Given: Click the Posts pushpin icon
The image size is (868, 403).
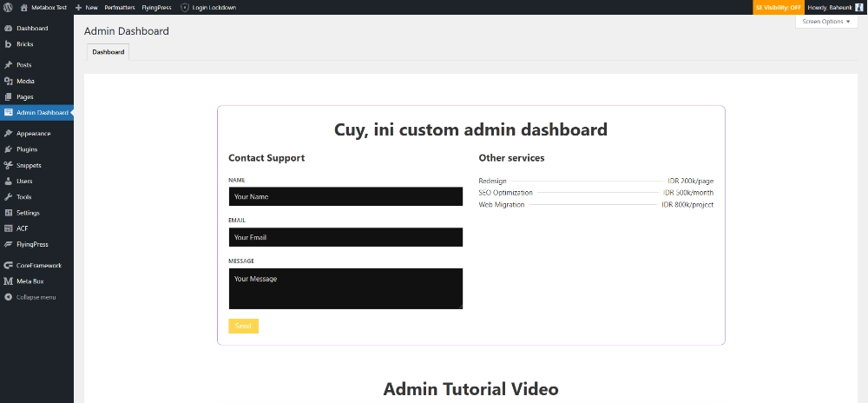Looking at the screenshot, I should point(9,65).
